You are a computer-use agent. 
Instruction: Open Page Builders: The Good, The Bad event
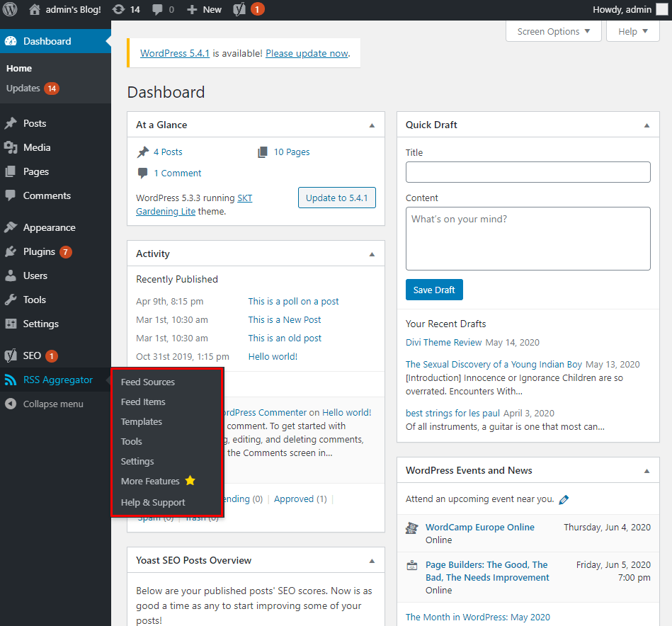[x=487, y=571]
